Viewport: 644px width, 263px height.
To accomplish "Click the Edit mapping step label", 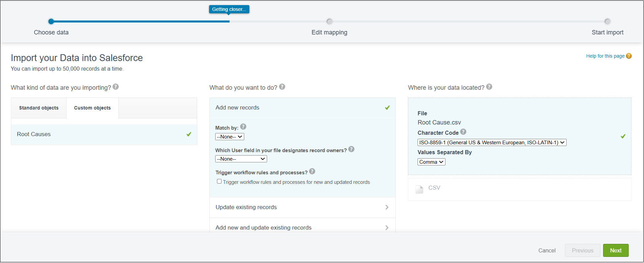I will tap(329, 32).
